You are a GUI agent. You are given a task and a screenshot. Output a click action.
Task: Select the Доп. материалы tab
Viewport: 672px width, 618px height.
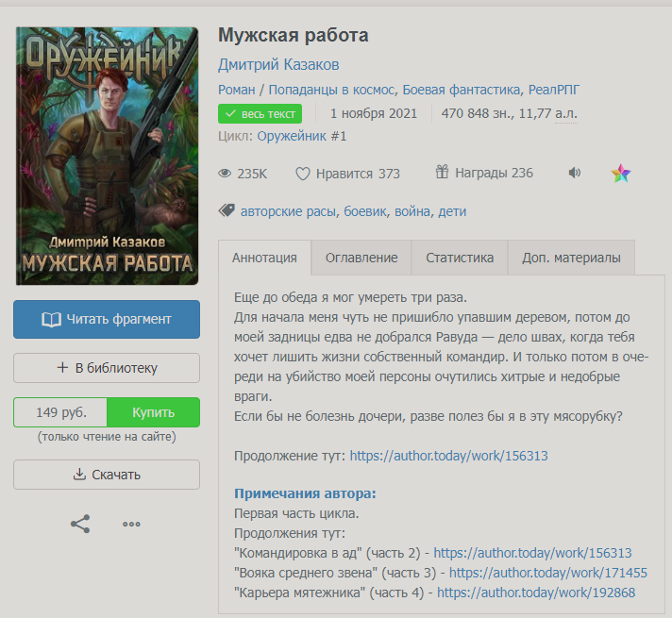[571, 258]
